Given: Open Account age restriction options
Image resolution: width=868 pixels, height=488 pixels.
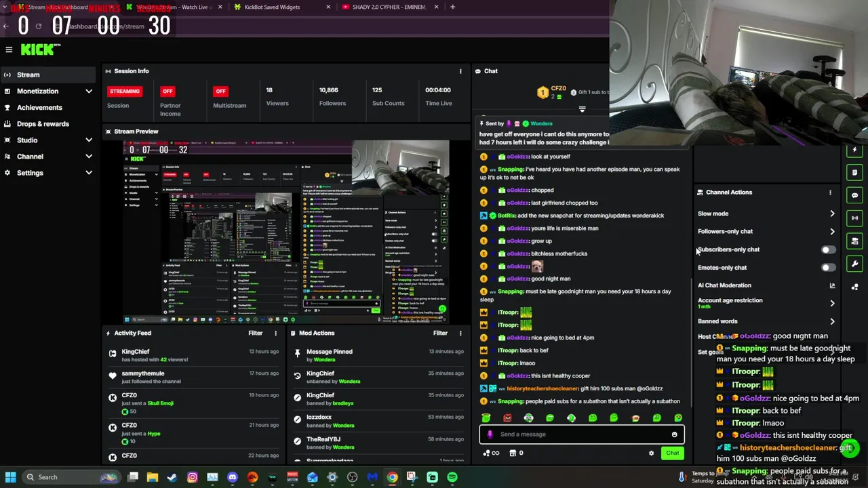Looking at the screenshot, I should [x=832, y=303].
